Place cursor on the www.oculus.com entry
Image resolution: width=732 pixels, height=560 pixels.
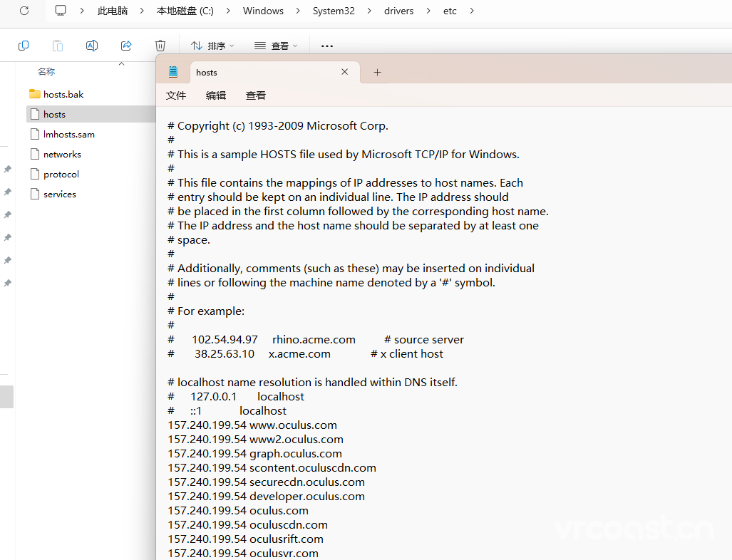(x=252, y=425)
